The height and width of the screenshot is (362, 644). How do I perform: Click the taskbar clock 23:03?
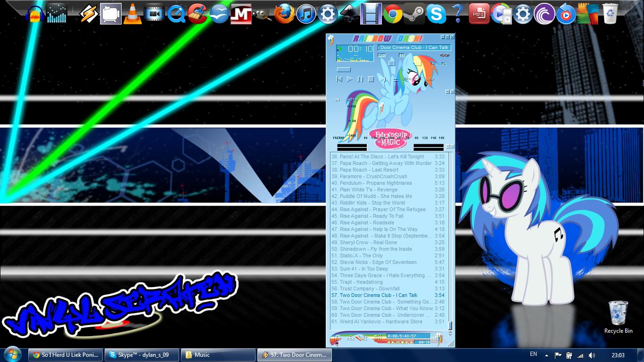618,355
